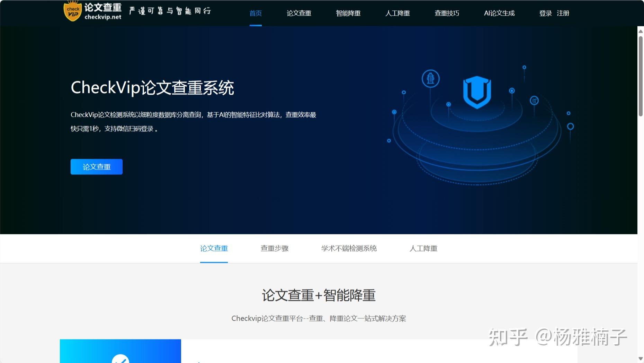Viewport: 644px width, 363px height.
Task: Open the 人工降重 navigation item
Action: point(397,13)
